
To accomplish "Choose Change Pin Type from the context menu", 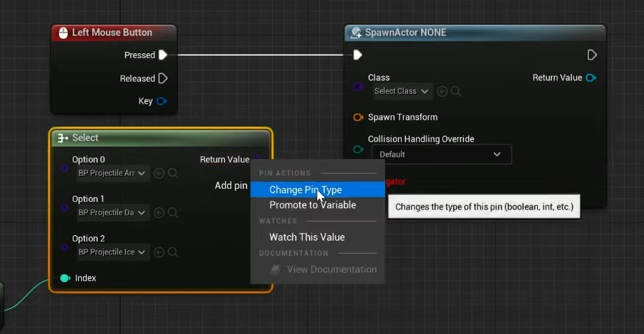I will 305,189.
